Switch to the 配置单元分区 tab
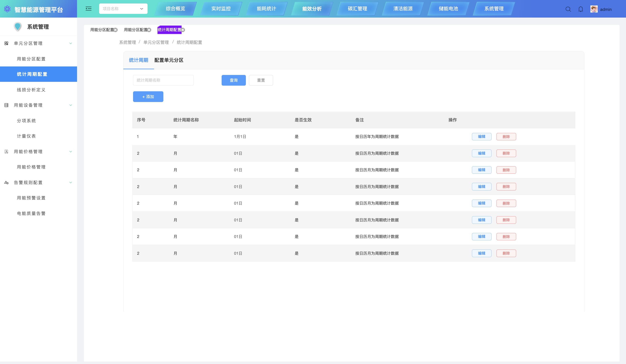The width and height of the screenshot is (626, 364). tap(169, 60)
